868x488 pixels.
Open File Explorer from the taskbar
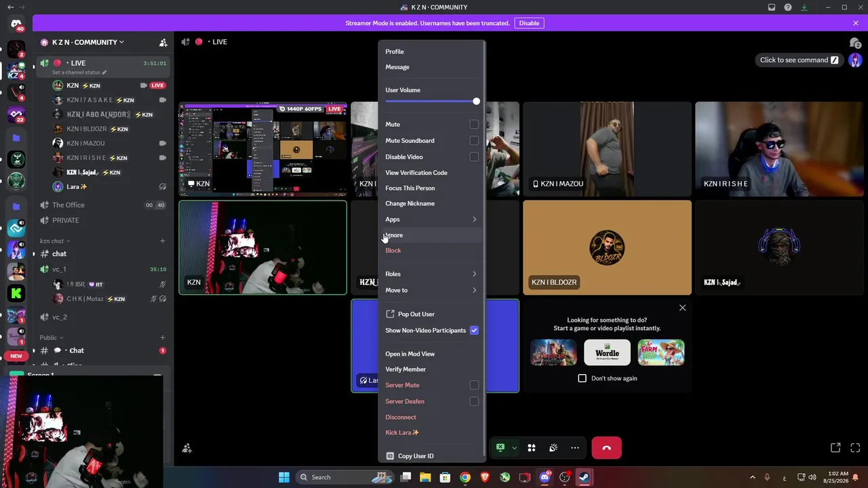[425, 477]
